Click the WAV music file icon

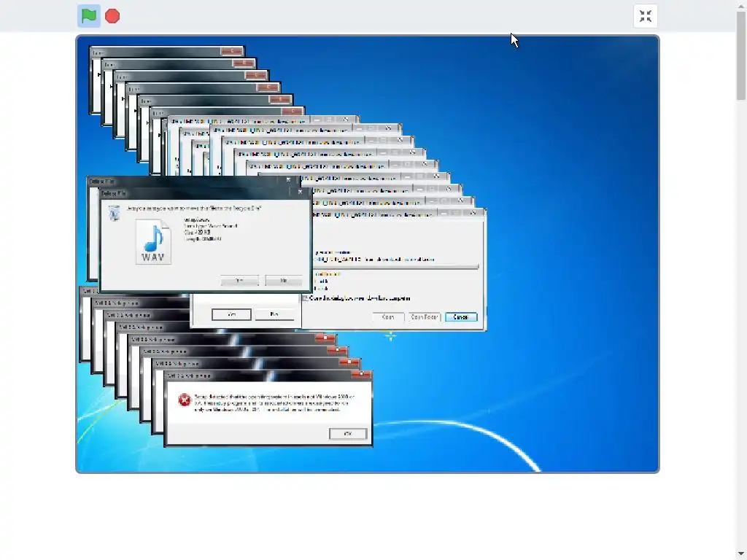[153, 241]
